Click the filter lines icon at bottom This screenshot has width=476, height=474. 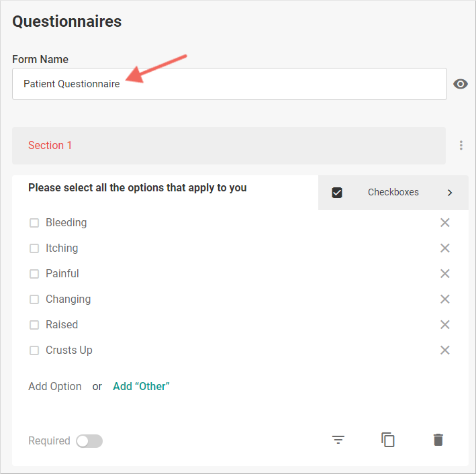click(338, 440)
